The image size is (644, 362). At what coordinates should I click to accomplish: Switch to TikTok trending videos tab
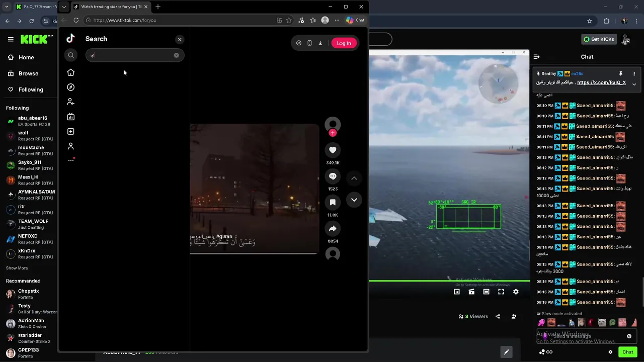click(110, 7)
